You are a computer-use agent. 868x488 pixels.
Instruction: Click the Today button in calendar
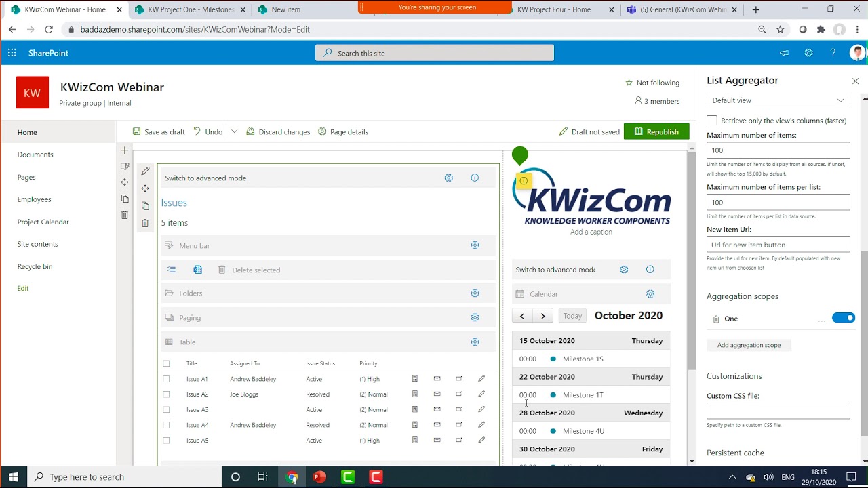click(572, 316)
